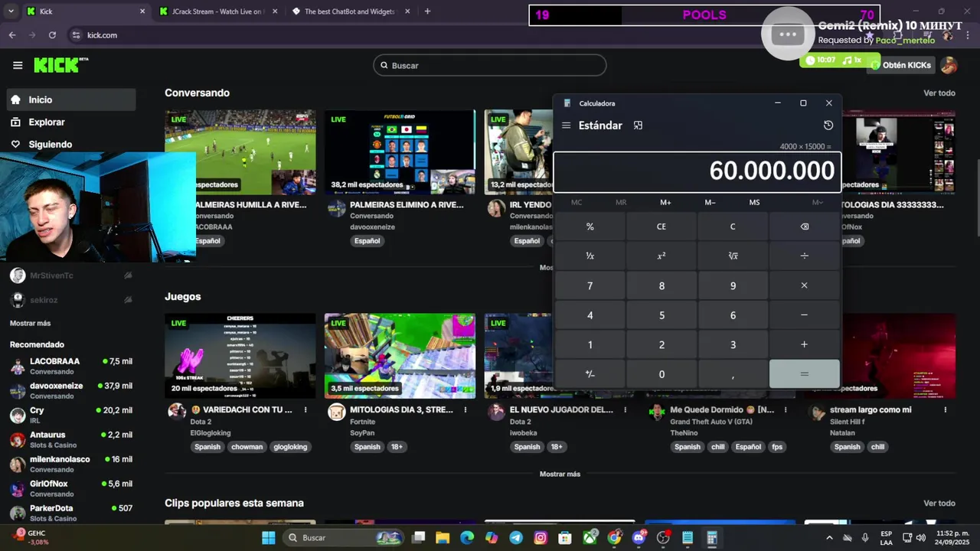Click the calculator plus key
Viewport: 980px width, 551px height.
point(804,344)
